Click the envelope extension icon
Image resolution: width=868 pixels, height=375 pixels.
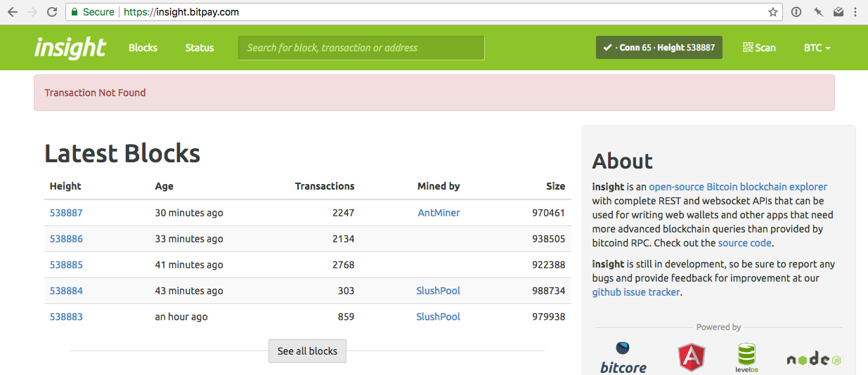[x=838, y=12]
